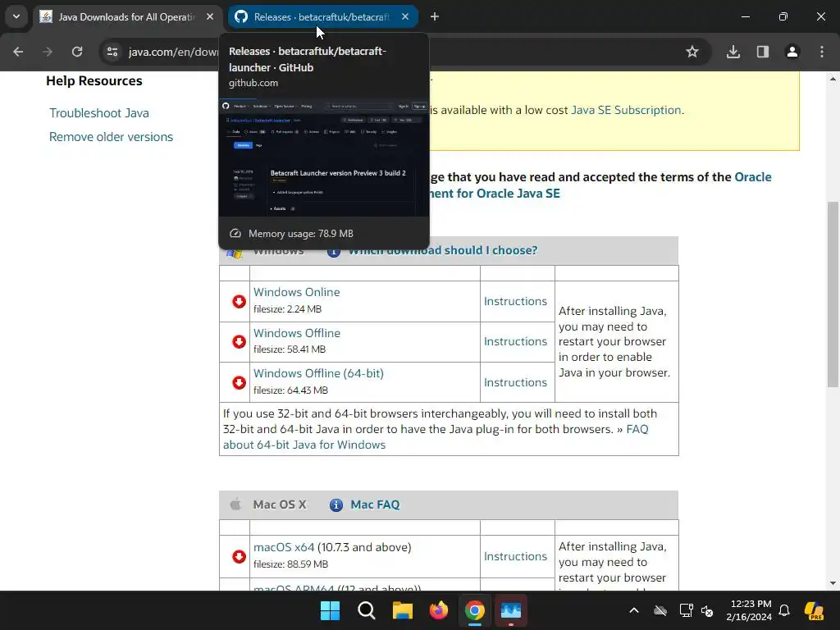Click muted volume tray icon
This screenshot has height=630, width=840.
click(707, 610)
